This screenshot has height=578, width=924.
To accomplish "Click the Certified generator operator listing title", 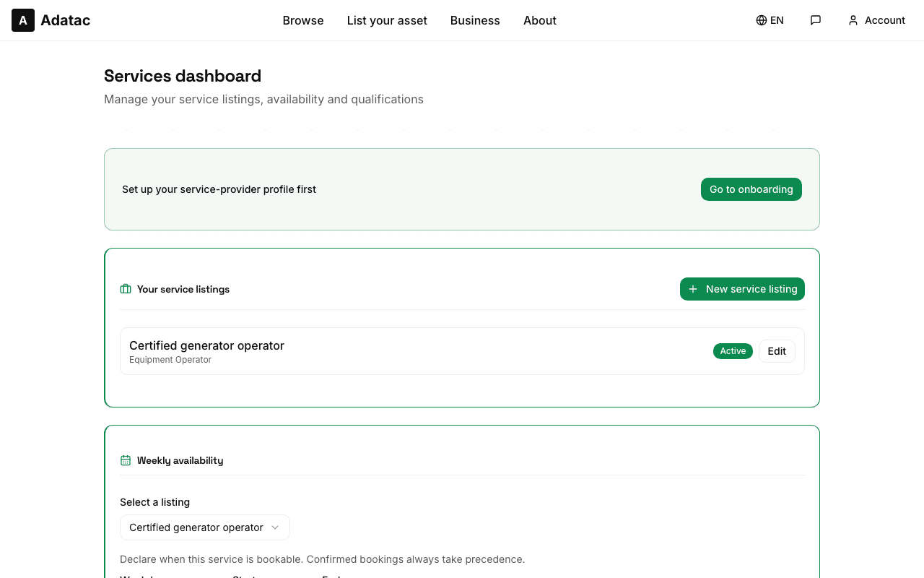I will (x=206, y=345).
